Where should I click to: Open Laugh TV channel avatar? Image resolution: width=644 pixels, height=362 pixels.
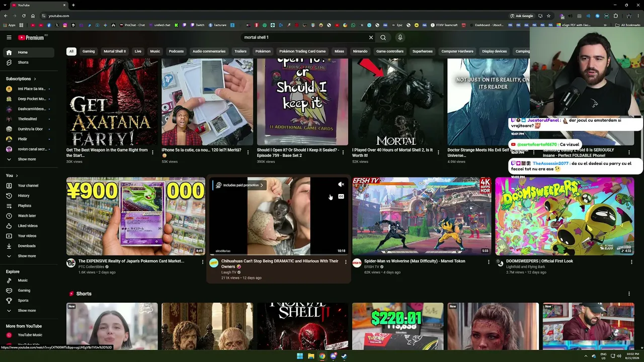click(214, 263)
